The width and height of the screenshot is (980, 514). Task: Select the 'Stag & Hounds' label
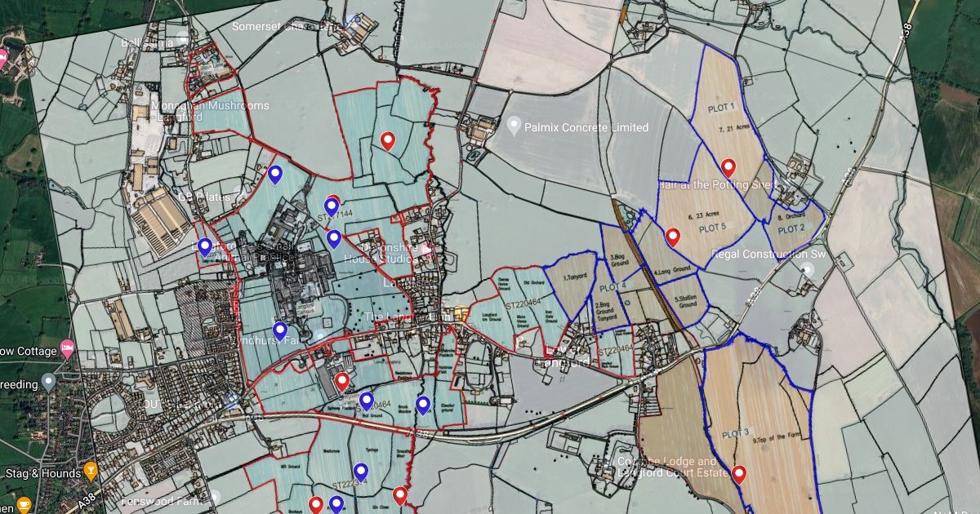(x=42, y=473)
